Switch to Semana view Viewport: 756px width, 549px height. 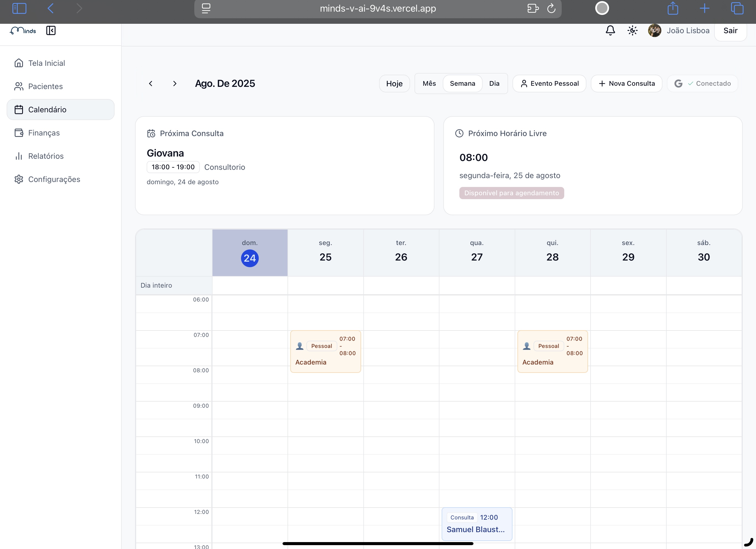(462, 84)
